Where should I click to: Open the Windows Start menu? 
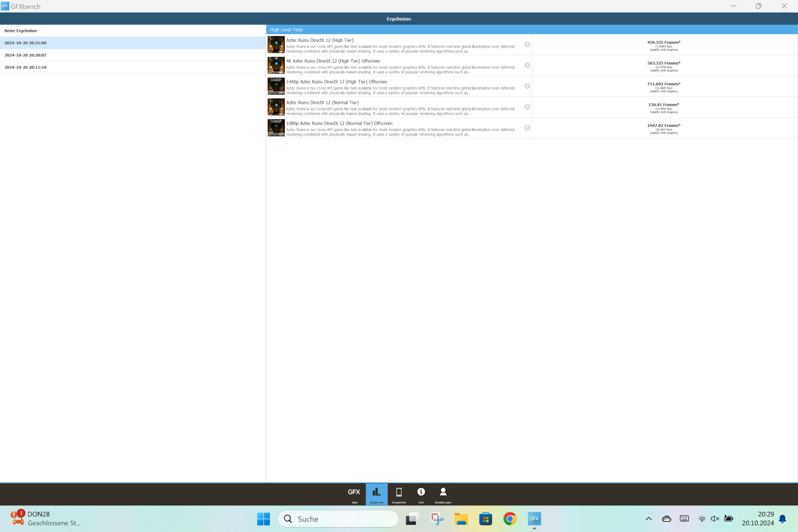click(x=264, y=519)
